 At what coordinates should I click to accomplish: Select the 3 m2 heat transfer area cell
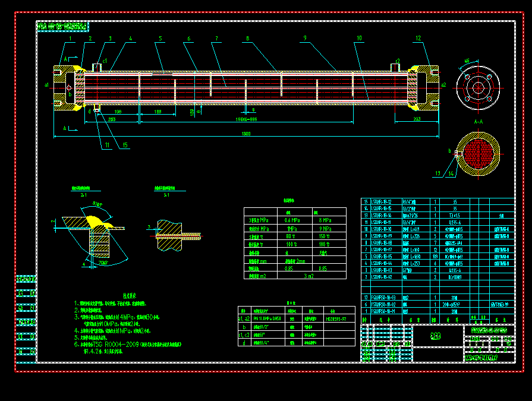309,276
